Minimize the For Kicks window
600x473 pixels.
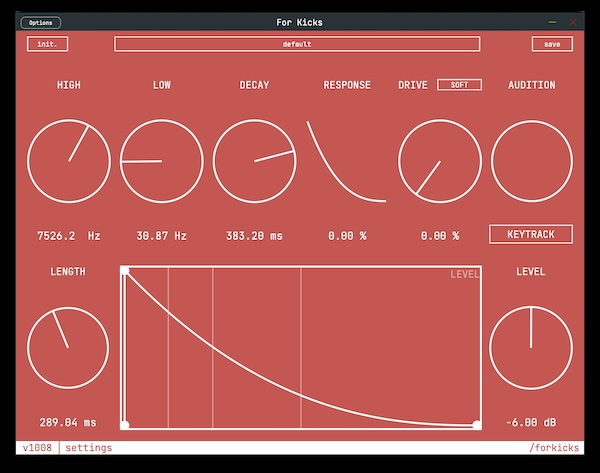pos(552,22)
